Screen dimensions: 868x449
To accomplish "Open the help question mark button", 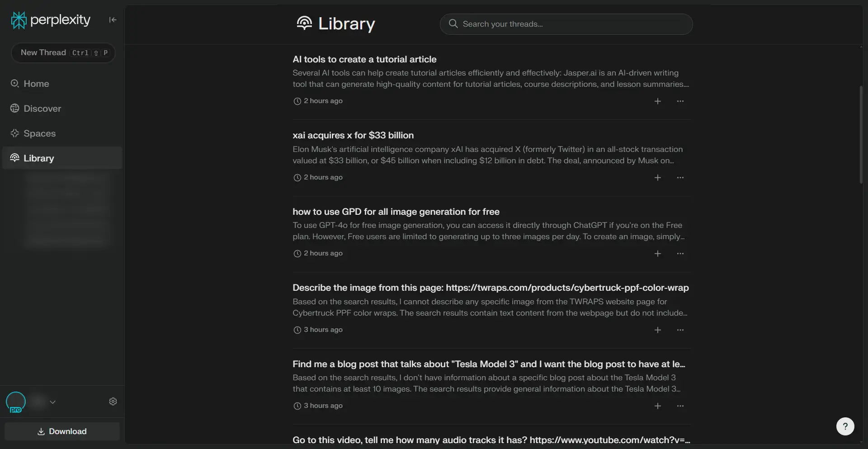I will click(x=845, y=426).
